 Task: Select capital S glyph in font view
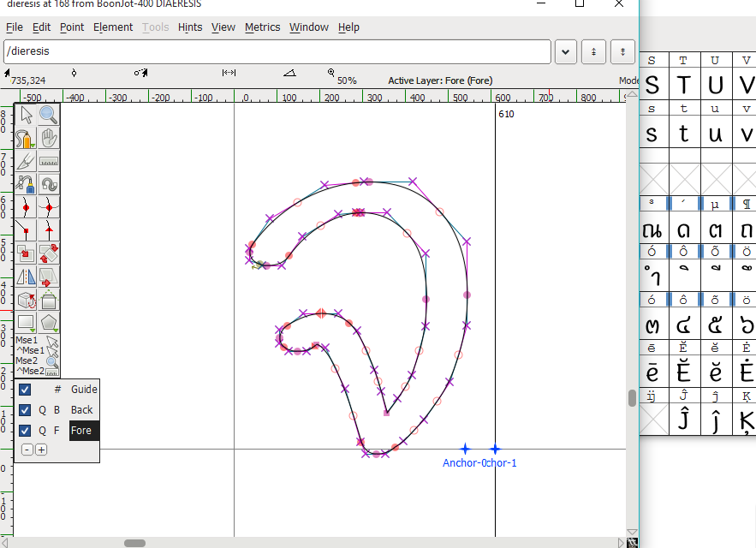pyautogui.click(x=652, y=86)
